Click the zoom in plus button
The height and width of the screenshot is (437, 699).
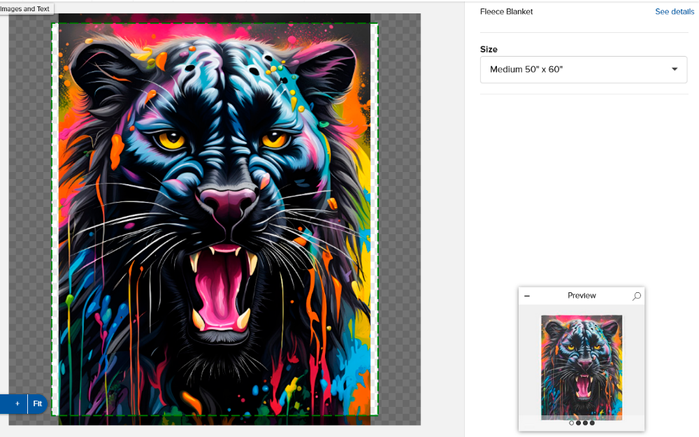coord(16,404)
